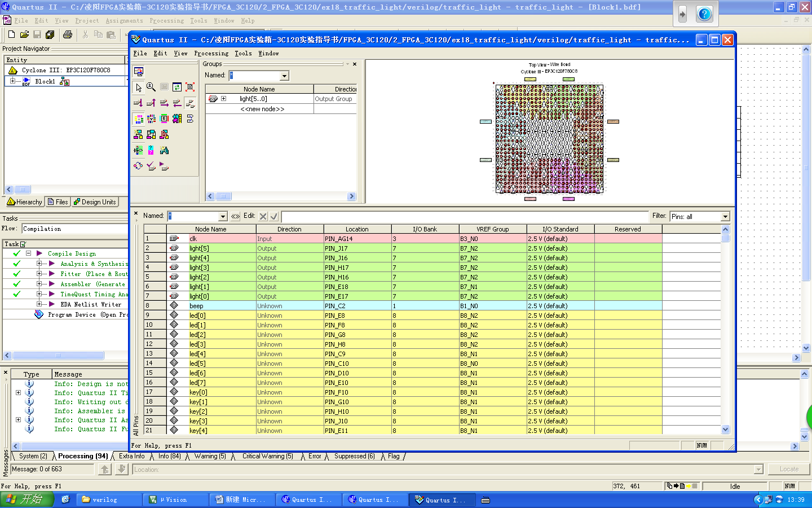812x508 pixels.
Task: Click the All Pins vertical scrollbar thumb
Action: tap(726, 238)
